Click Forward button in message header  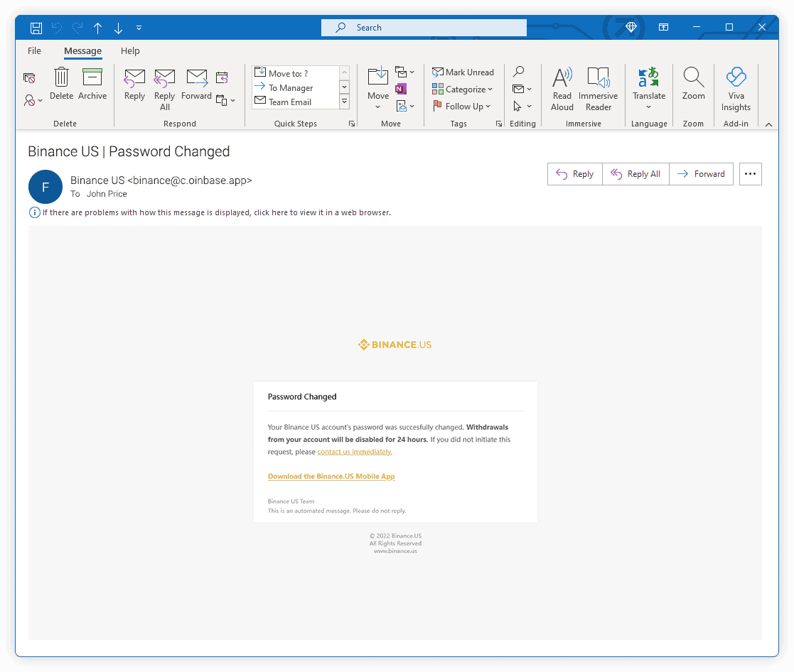(701, 174)
